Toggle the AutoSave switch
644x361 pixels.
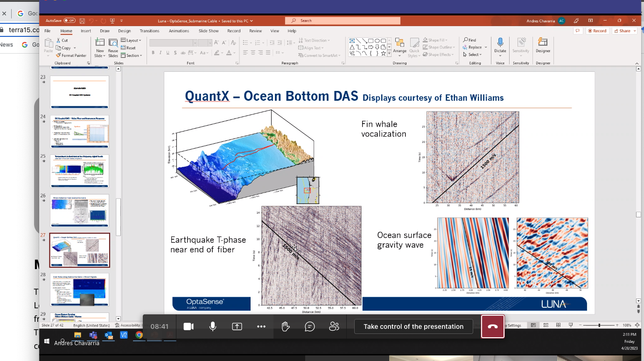click(70, 21)
